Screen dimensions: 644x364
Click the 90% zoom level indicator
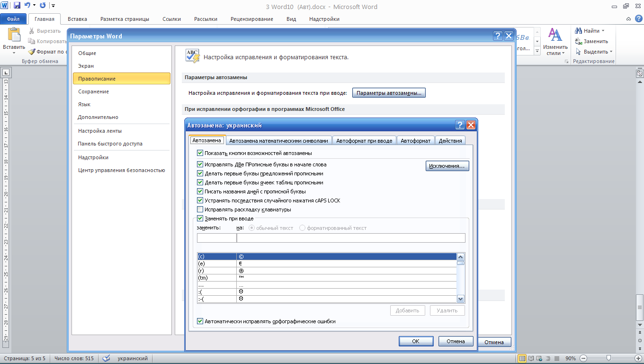(571, 358)
